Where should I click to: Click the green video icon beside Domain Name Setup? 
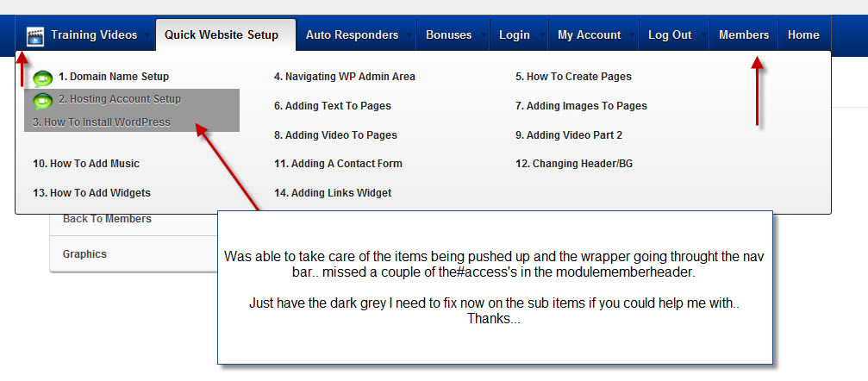[x=42, y=78]
